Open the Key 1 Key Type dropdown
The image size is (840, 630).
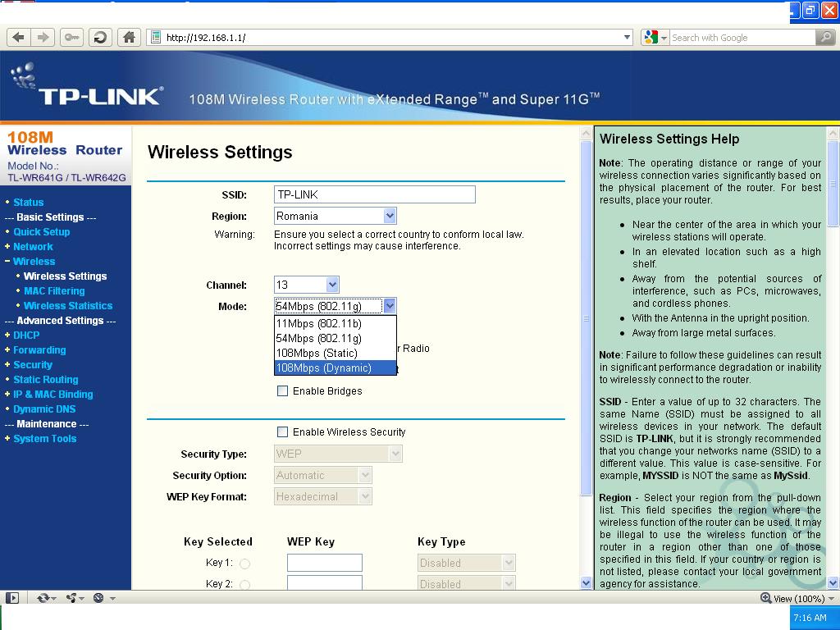(467, 563)
